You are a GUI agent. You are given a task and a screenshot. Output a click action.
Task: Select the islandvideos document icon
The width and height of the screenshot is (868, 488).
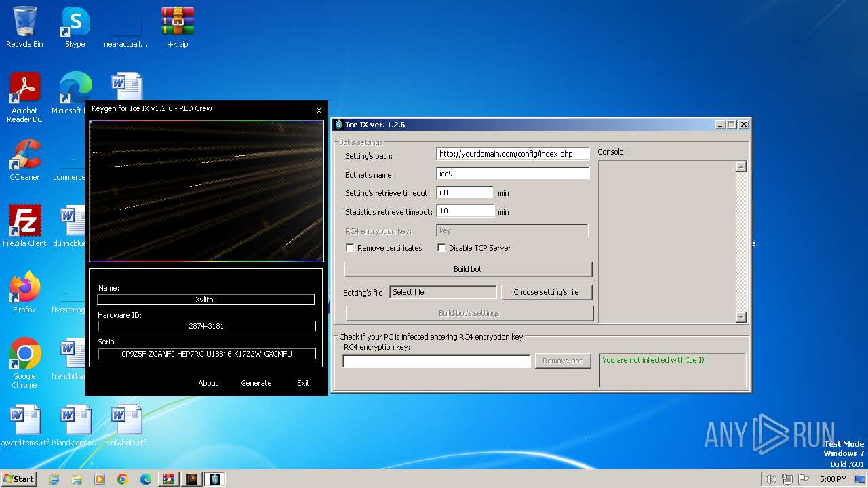point(75,426)
